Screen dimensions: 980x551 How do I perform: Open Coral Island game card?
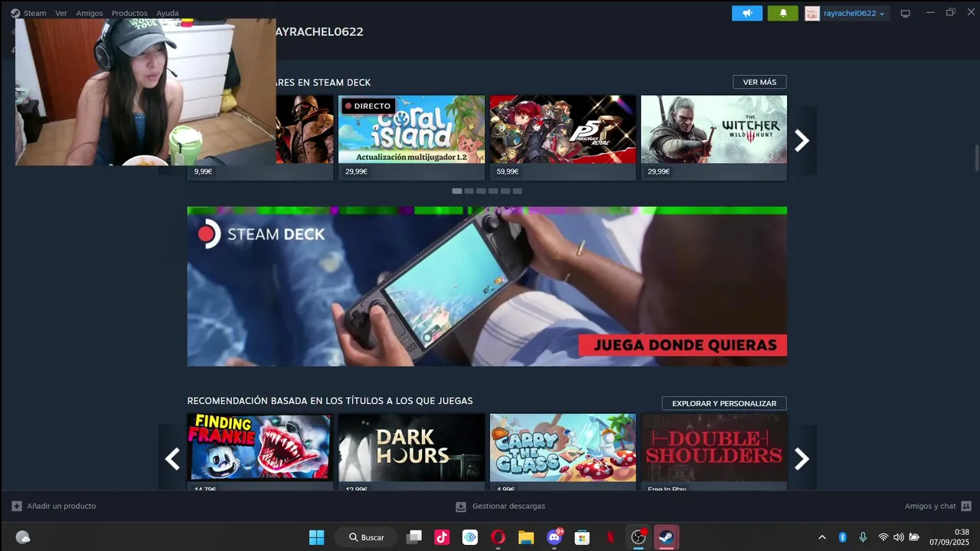(412, 138)
